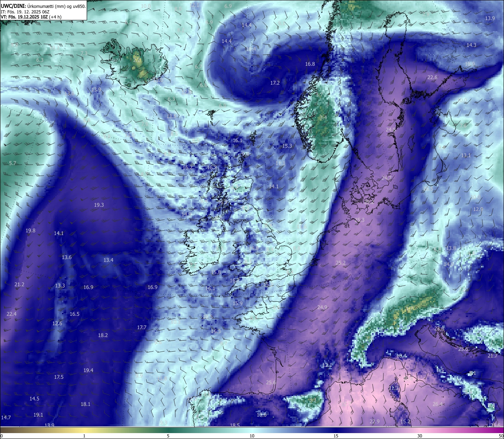
Task: Click the 13.3 value on the map
Action: [60, 285]
